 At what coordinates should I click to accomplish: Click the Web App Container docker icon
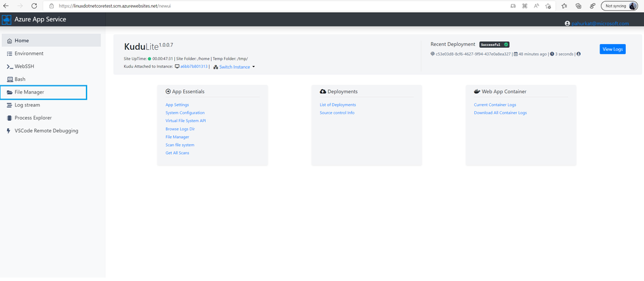click(x=477, y=91)
